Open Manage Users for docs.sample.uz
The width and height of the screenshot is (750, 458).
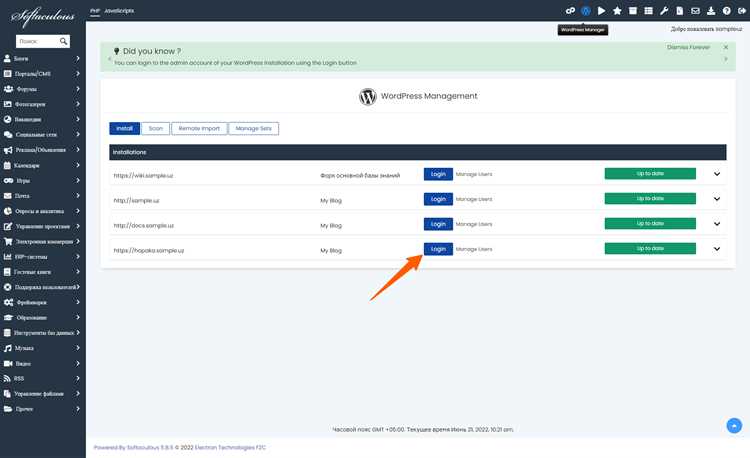pos(474,224)
